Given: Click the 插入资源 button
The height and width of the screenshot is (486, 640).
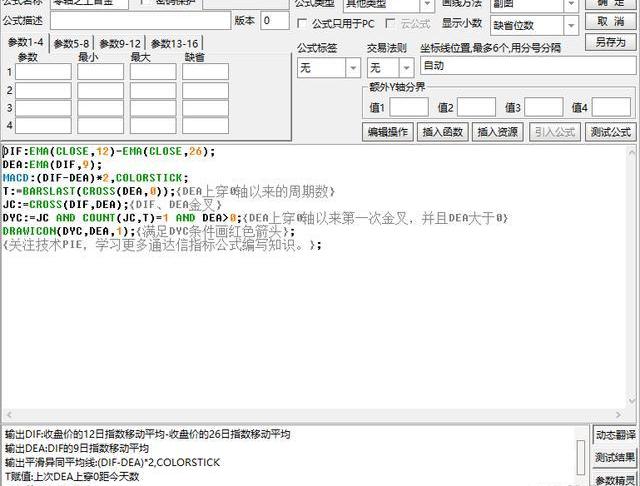Looking at the screenshot, I should pos(497,131).
